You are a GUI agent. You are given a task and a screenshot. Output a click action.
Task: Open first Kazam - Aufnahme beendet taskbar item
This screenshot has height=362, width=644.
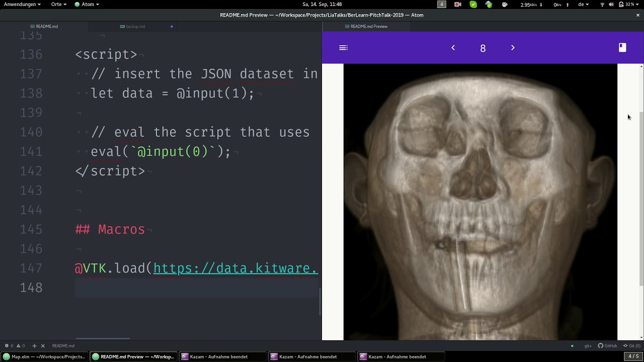pos(222,356)
